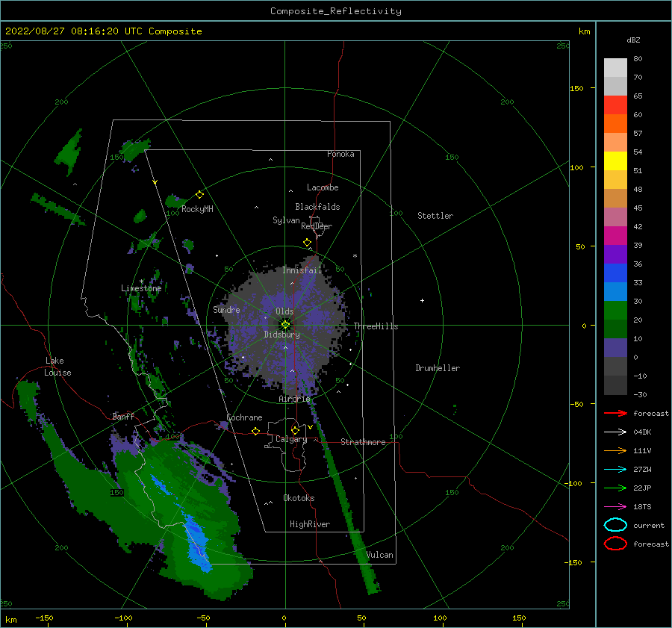Click the Composite_Reflectivity title
This screenshot has width=672, height=628.
point(335,11)
